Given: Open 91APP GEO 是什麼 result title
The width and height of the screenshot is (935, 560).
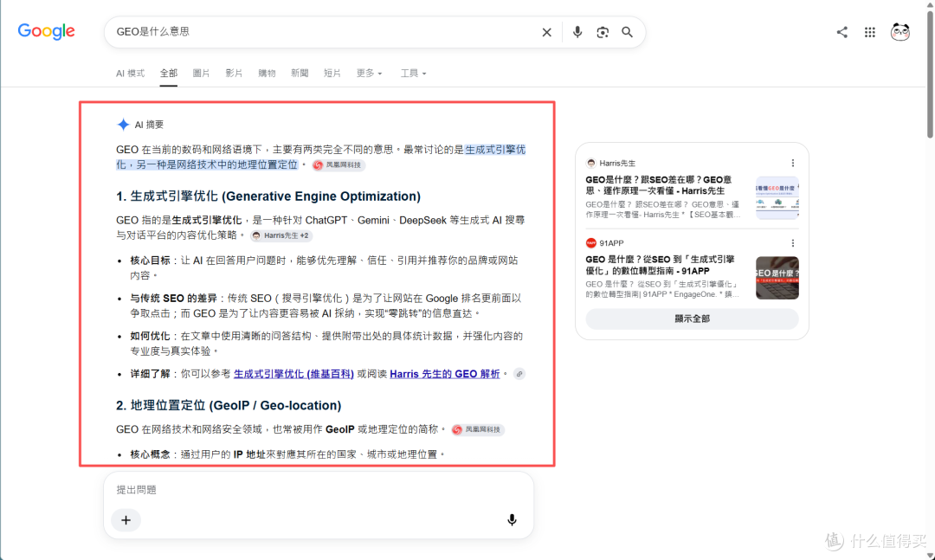Looking at the screenshot, I should pos(660,265).
